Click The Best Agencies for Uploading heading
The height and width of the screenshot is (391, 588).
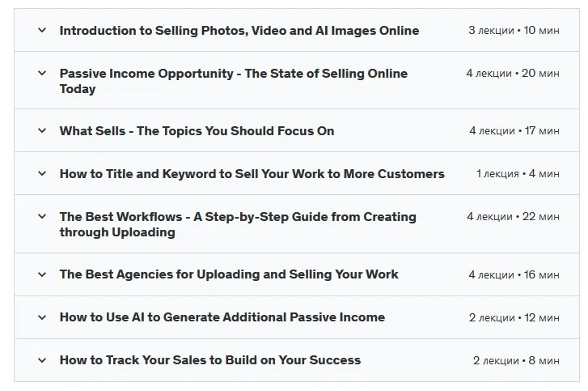[229, 274]
